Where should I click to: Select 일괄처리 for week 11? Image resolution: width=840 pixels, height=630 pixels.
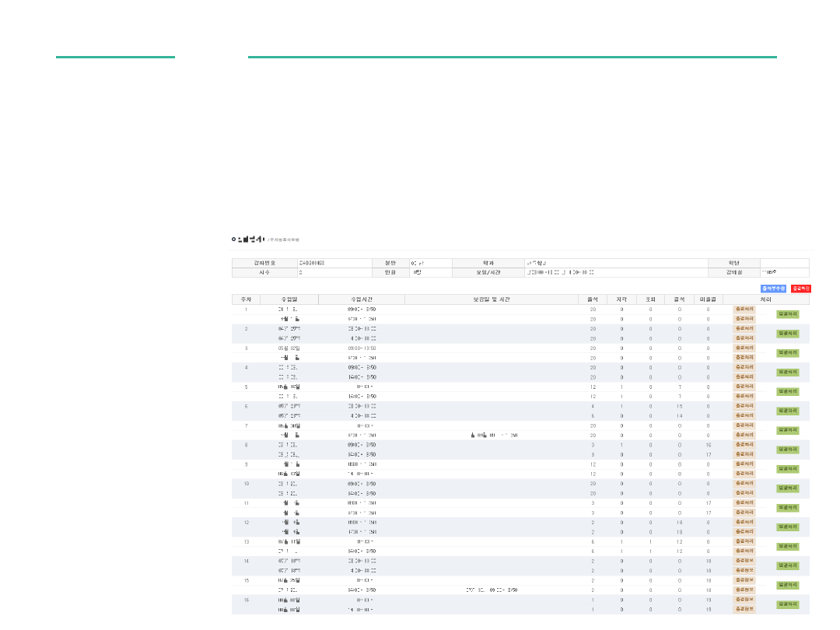(x=787, y=507)
